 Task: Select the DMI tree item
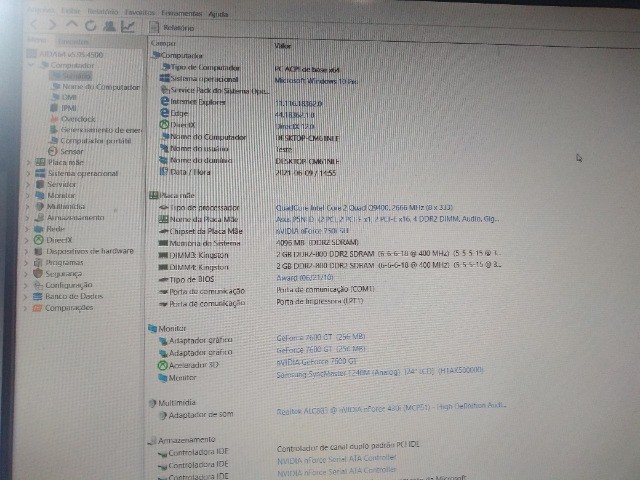[64, 97]
